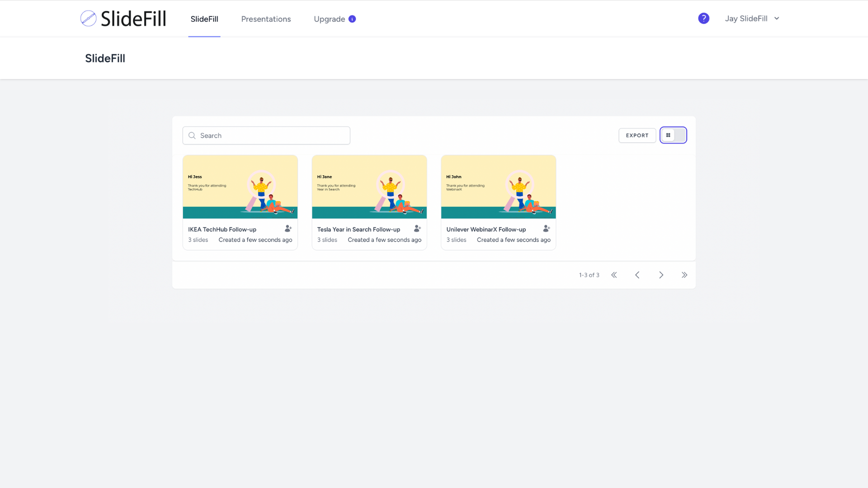This screenshot has width=868, height=488.
Task: Open the IKEA TechHub Follow-up title link
Action: [x=222, y=230]
